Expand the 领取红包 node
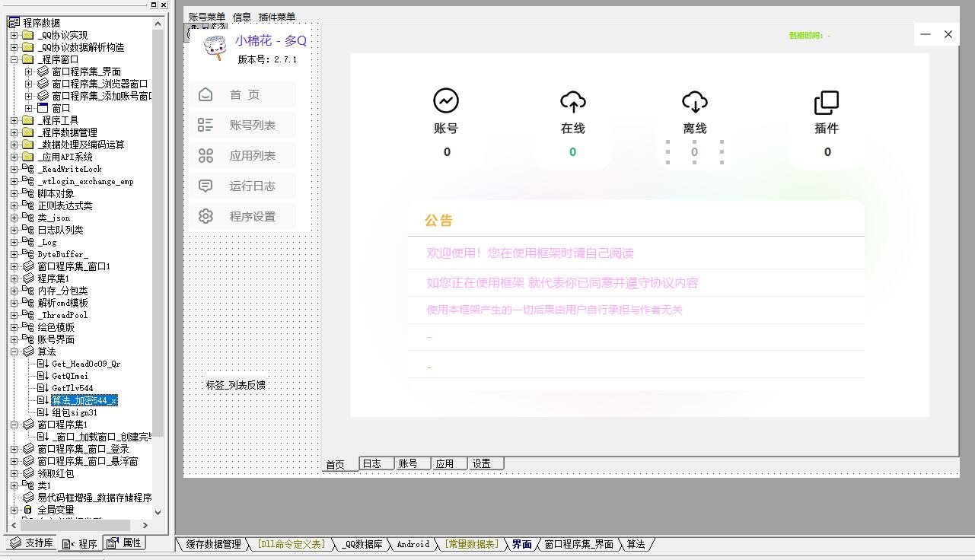 [14, 473]
